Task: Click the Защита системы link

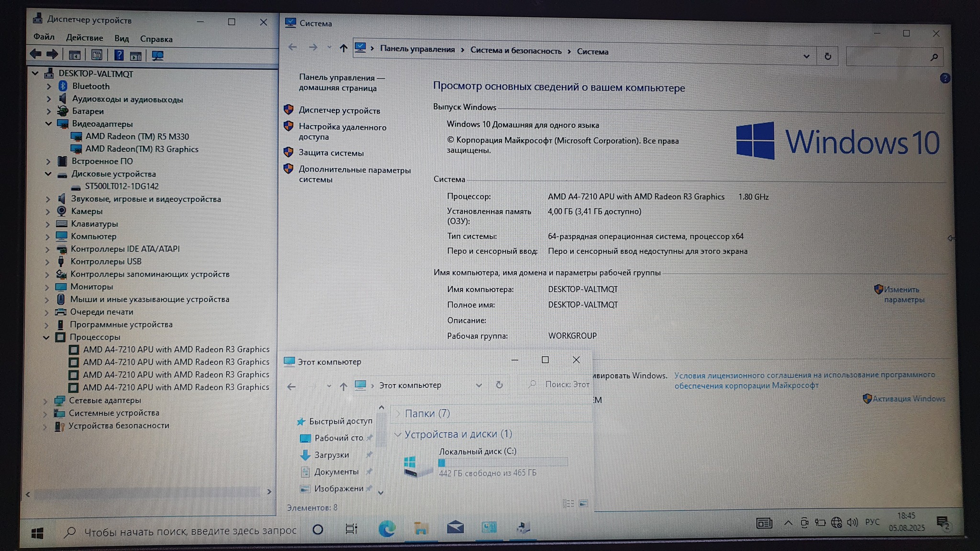Action: point(331,153)
